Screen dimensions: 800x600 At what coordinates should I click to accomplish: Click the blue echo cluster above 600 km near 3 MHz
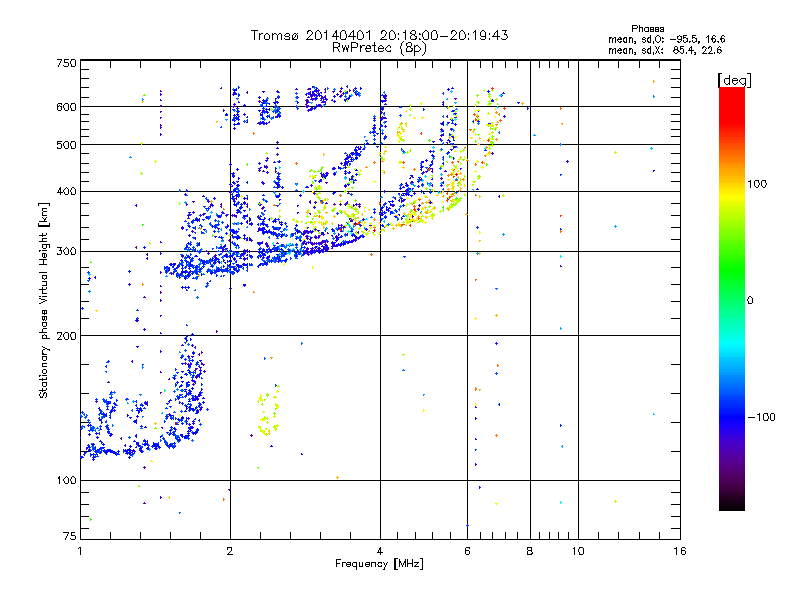click(316, 98)
